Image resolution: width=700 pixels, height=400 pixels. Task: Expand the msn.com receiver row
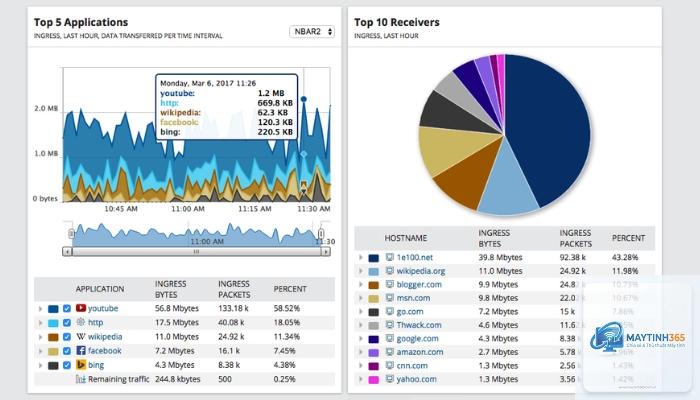[x=361, y=298]
